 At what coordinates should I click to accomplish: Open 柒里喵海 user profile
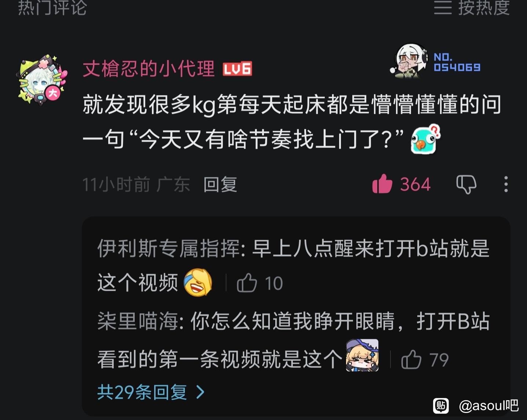(x=138, y=321)
